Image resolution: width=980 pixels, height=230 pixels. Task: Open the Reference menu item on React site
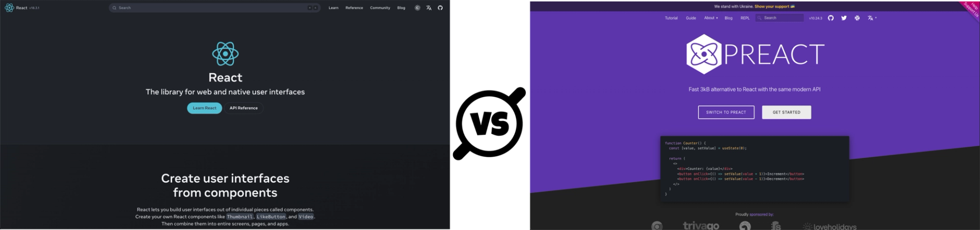[354, 8]
